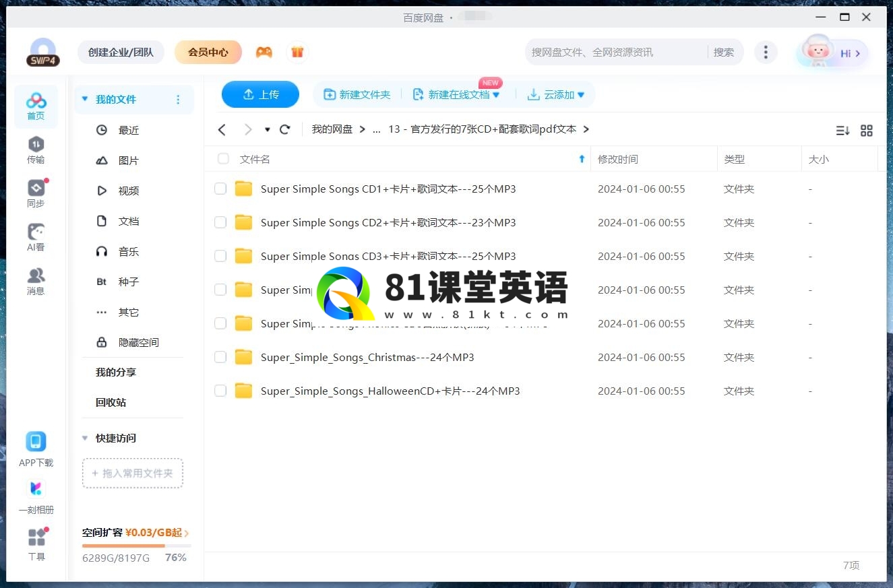Click the gift box icon
893x588 pixels.
click(297, 52)
